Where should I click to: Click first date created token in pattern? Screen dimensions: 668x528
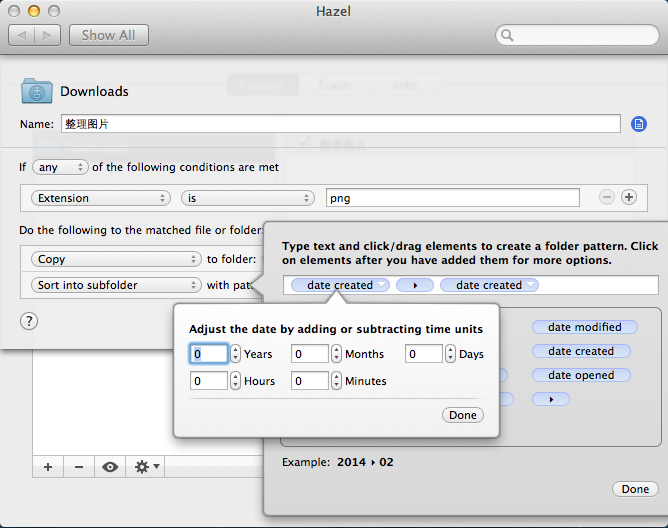coord(340,285)
